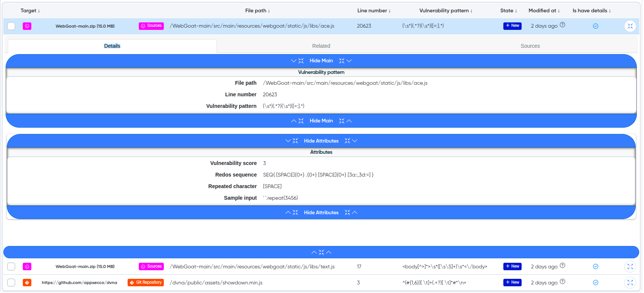Click the Attributes section header
This screenshot has width=644, height=293.
[x=321, y=152]
